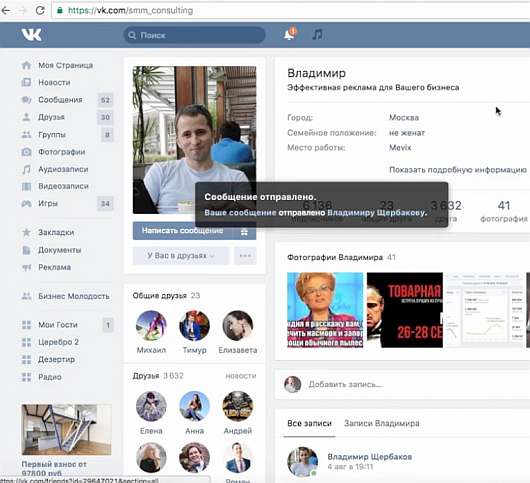The width and height of the screenshot is (530, 483).
Task: Open the notifications bell icon
Action: tap(289, 34)
